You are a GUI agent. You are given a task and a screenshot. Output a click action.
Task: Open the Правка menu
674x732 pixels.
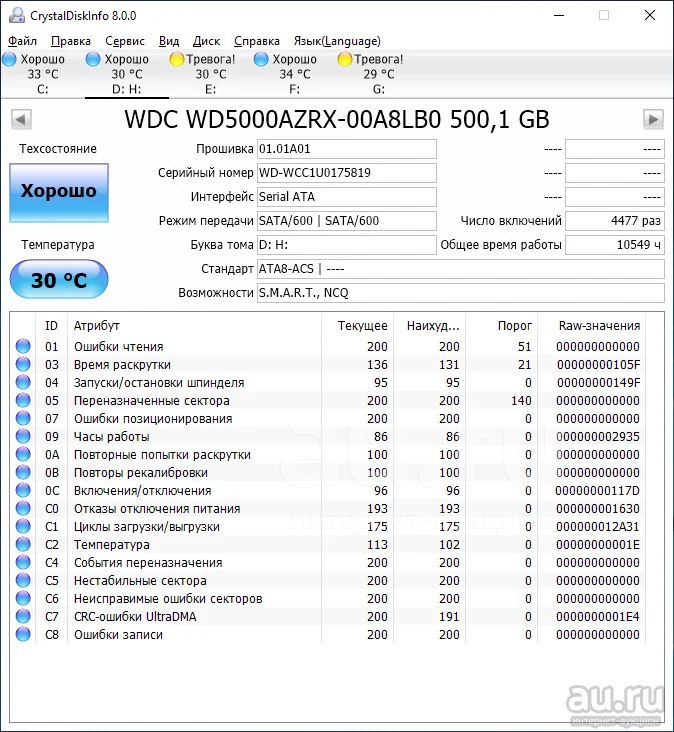click(x=70, y=41)
